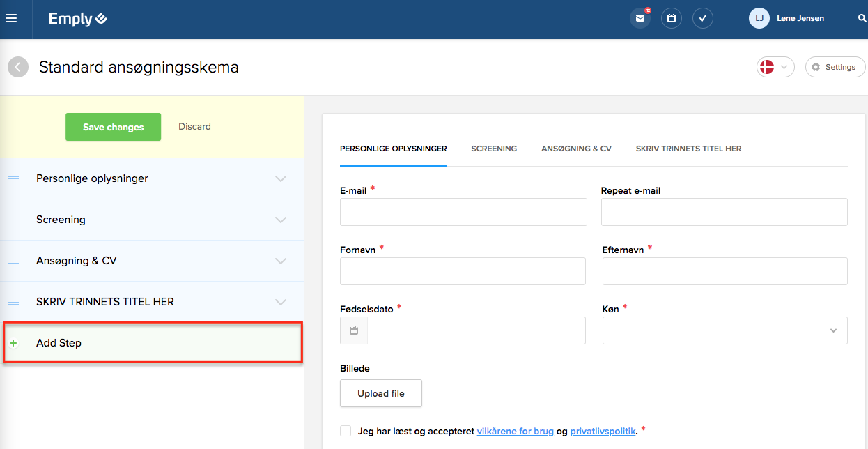Image resolution: width=868 pixels, height=449 pixels.
Task: Open the calendar icon in top bar
Action: tap(672, 19)
